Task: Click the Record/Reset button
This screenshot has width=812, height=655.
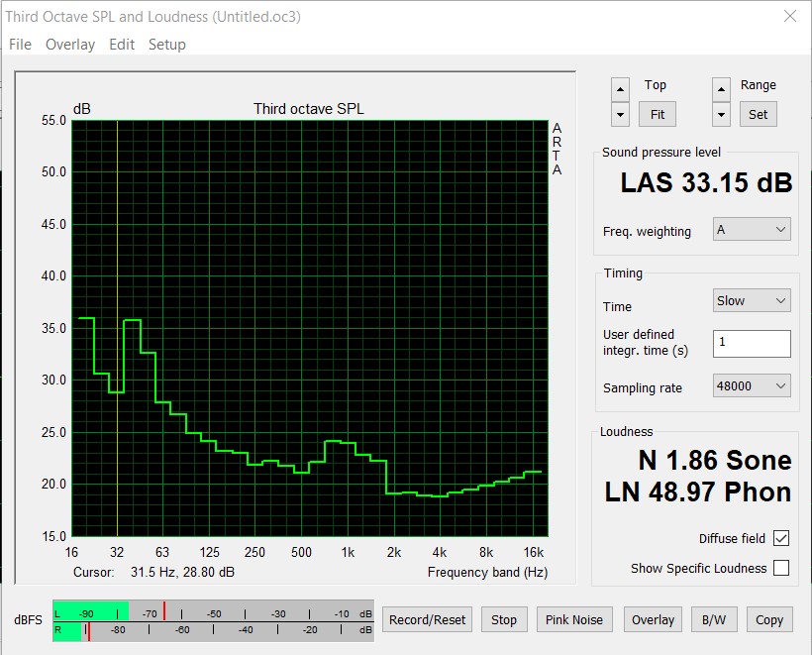Action: [x=427, y=619]
